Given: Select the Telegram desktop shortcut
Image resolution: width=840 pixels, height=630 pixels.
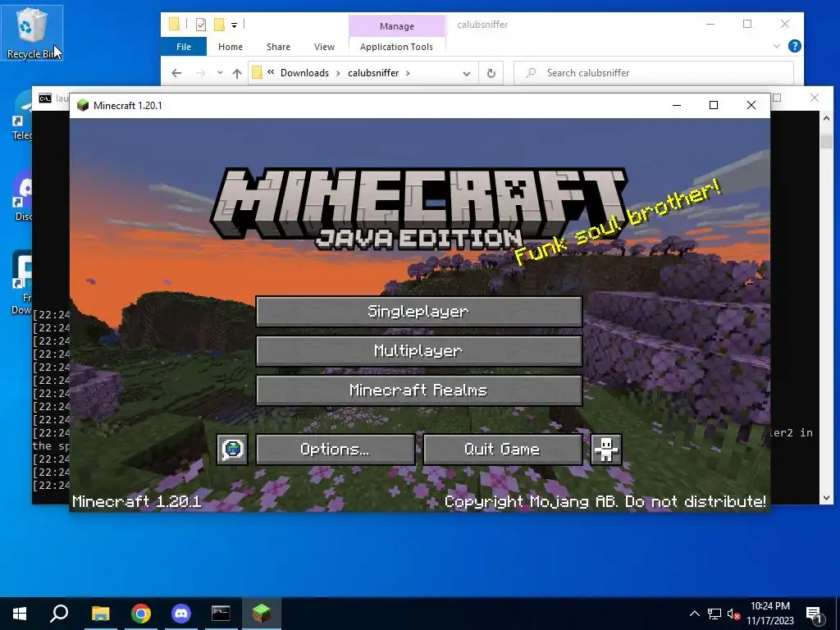Looking at the screenshot, I should click(x=22, y=115).
